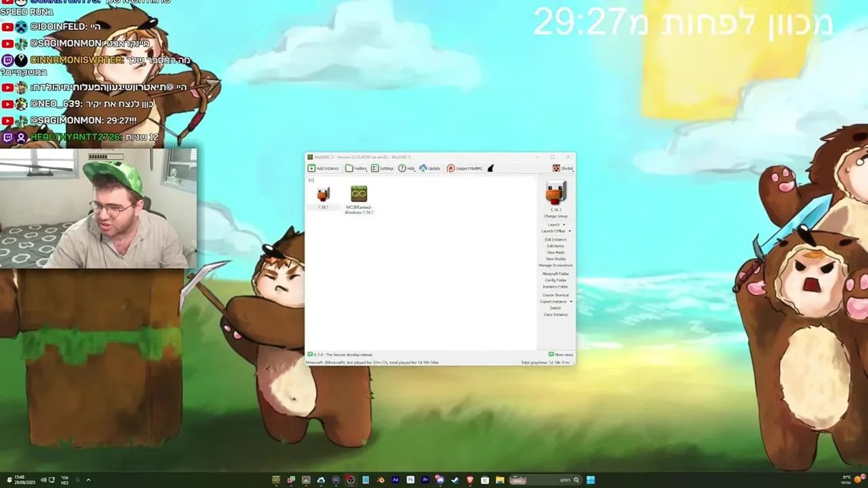Click Copy Instance
The height and width of the screenshot is (488, 868).
click(555, 314)
